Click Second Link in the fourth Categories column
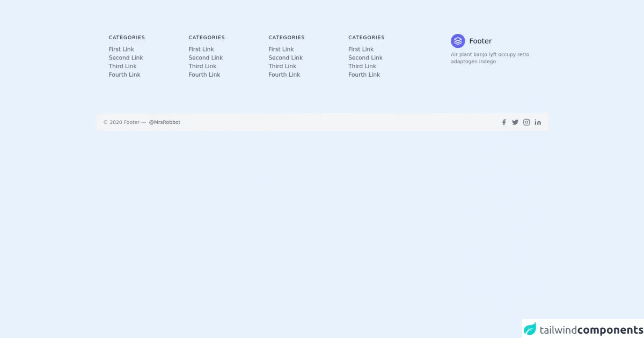644x338 pixels. click(365, 58)
